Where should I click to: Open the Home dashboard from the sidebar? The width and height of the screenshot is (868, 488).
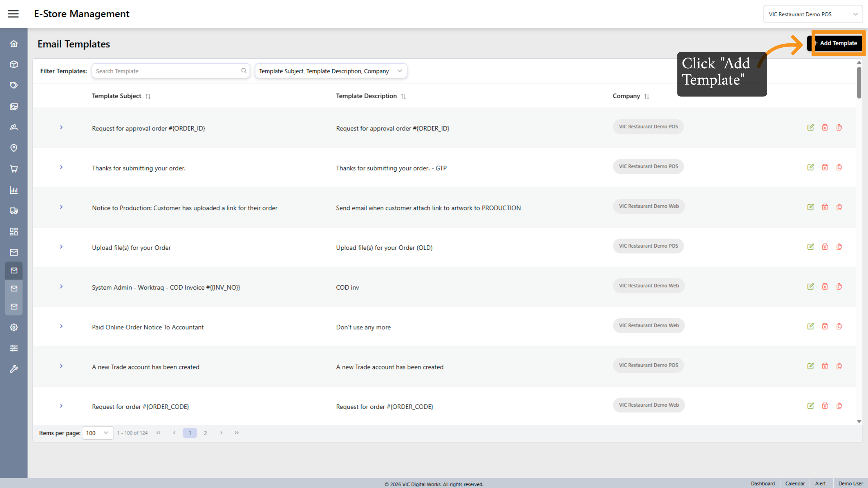click(14, 43)
